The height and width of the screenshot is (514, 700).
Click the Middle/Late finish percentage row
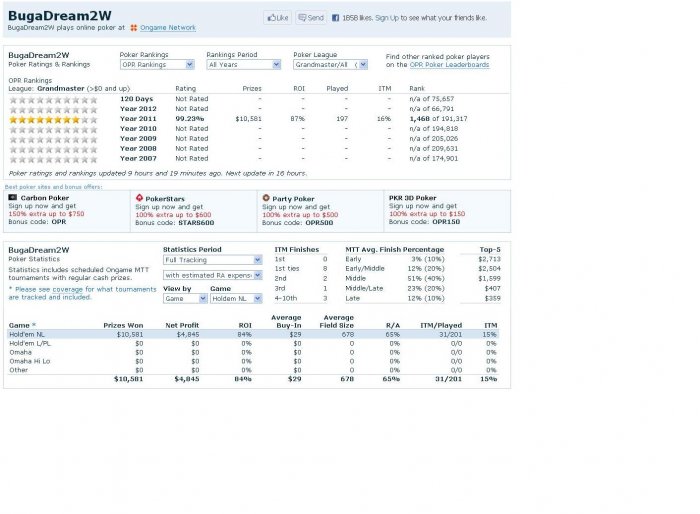point(395,288)
